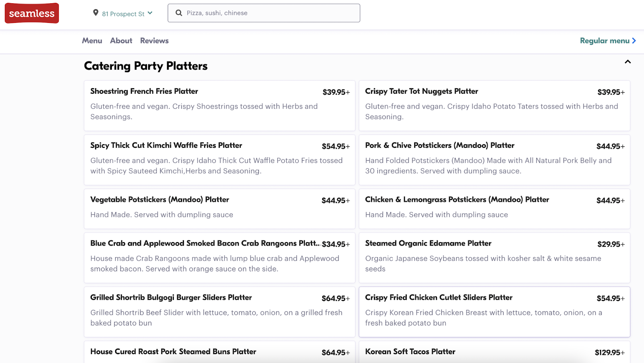Viewport: 644px width, 363px height.
Task: Select Shoestring French Fries Platter
Action: pos(219,105)
